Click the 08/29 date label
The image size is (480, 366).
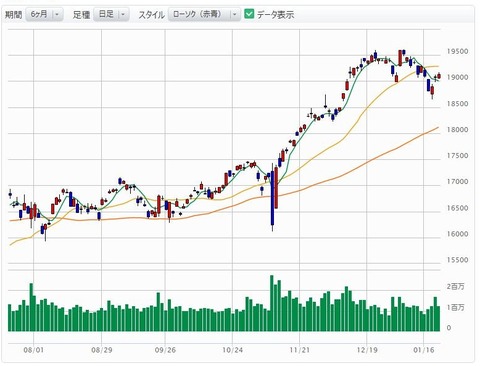102,350
